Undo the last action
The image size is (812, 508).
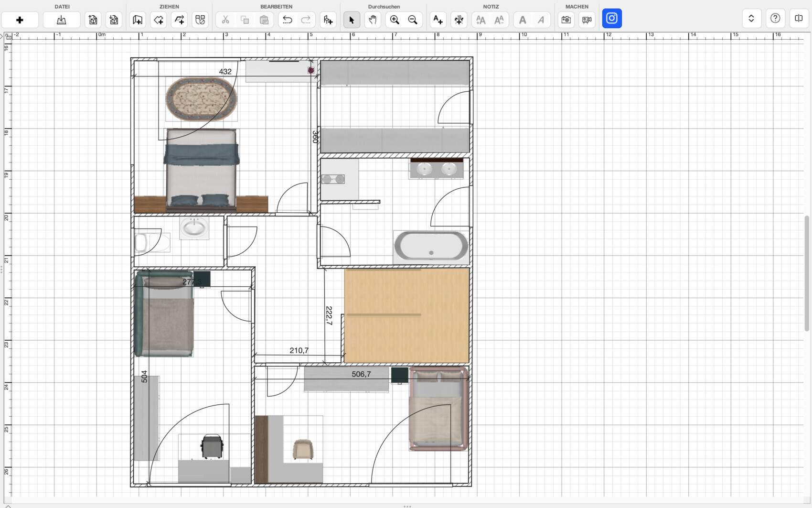point(287,20)
